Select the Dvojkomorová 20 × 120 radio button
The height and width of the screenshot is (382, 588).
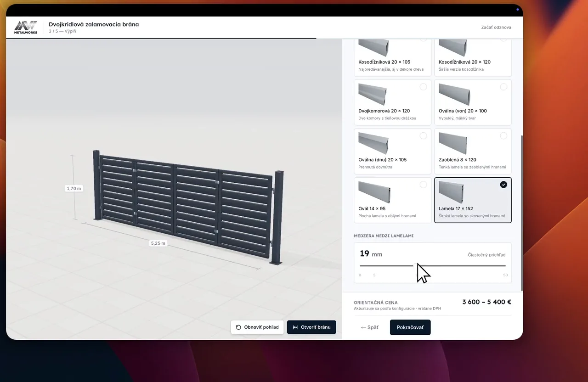click(423, 87)
